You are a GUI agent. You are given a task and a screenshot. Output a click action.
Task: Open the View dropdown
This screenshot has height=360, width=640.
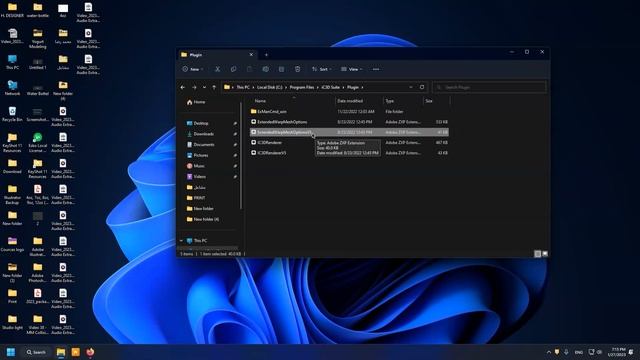tap(351, 69)
